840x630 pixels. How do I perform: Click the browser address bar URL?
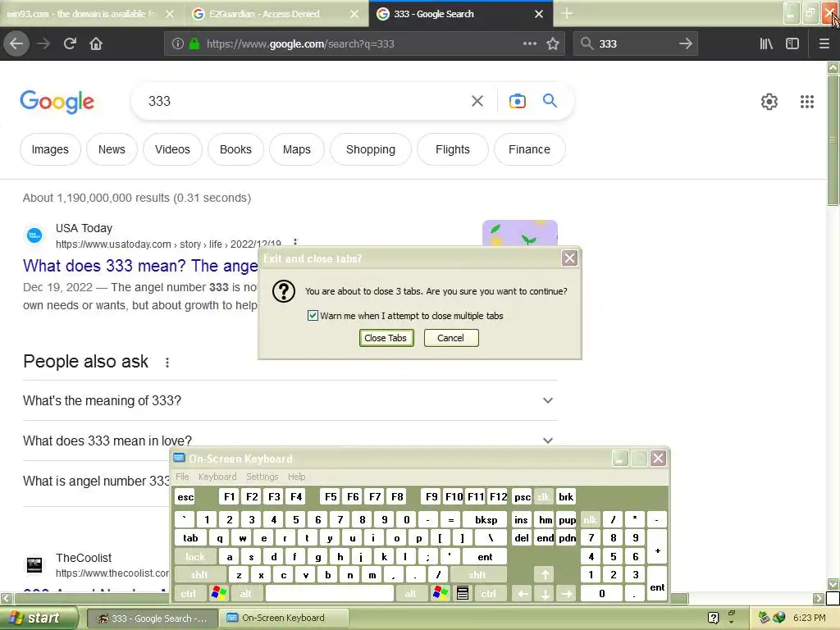pyautogui.click(x=300, y=44)
